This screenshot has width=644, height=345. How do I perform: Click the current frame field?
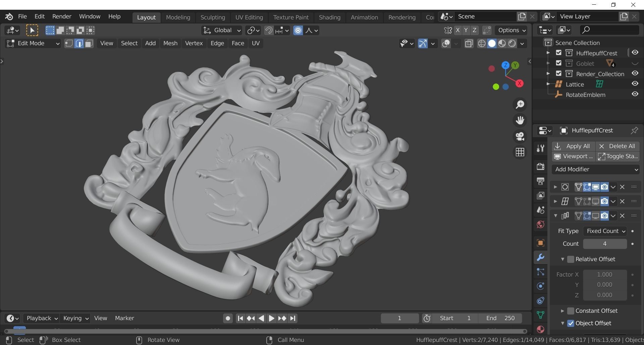pos(399,318)
